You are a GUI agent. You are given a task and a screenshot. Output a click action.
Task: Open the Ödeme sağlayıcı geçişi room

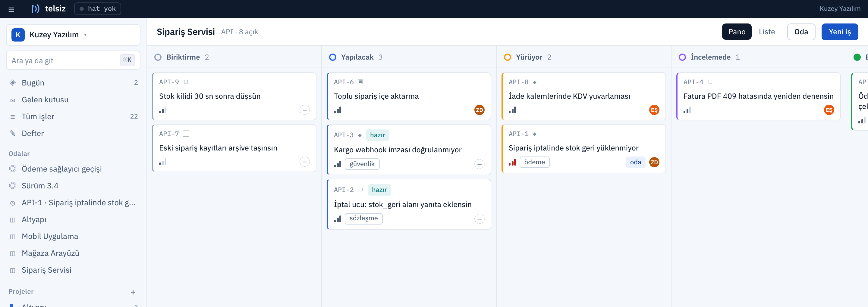74,169
